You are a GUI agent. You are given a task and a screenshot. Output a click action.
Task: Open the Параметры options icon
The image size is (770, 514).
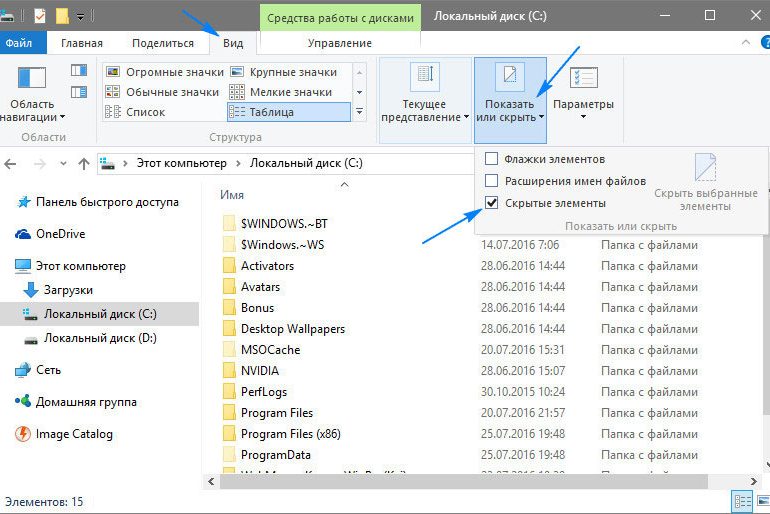583,79
